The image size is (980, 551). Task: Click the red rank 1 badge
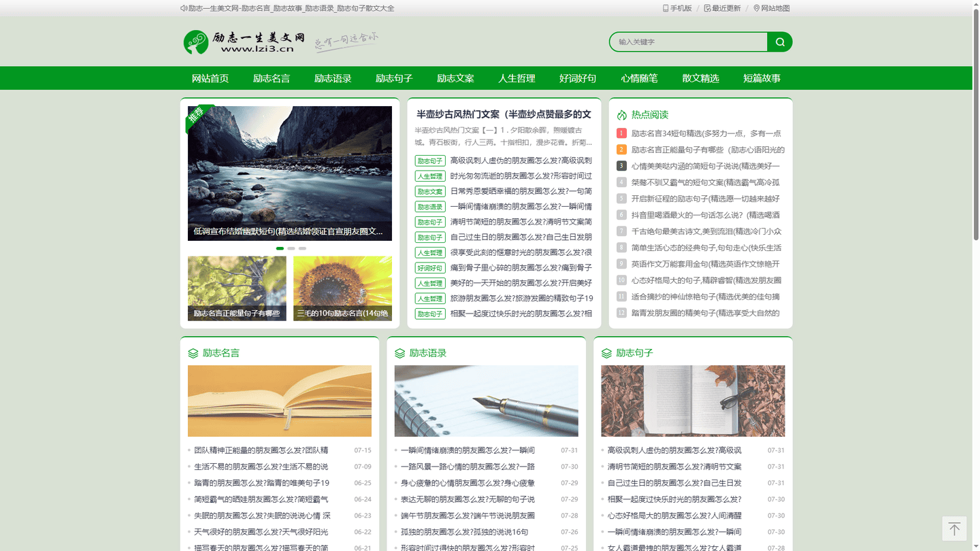(x=621, y=133)
